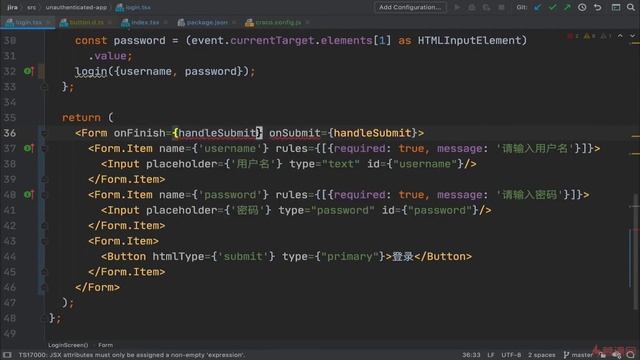The image size is (640, 360).
Task: Click fold end marker on line 33
Action: click(44, 87)
